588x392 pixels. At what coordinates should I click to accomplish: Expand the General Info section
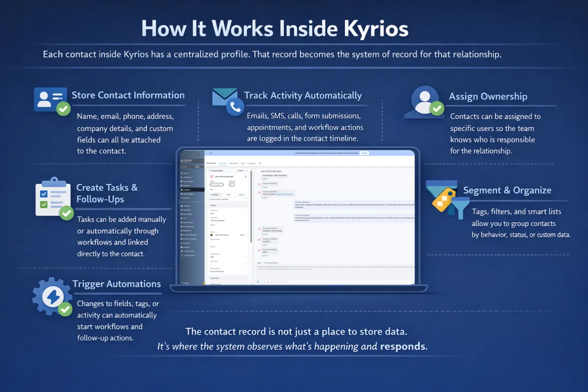pyautogui.click(x=228, y=278)
